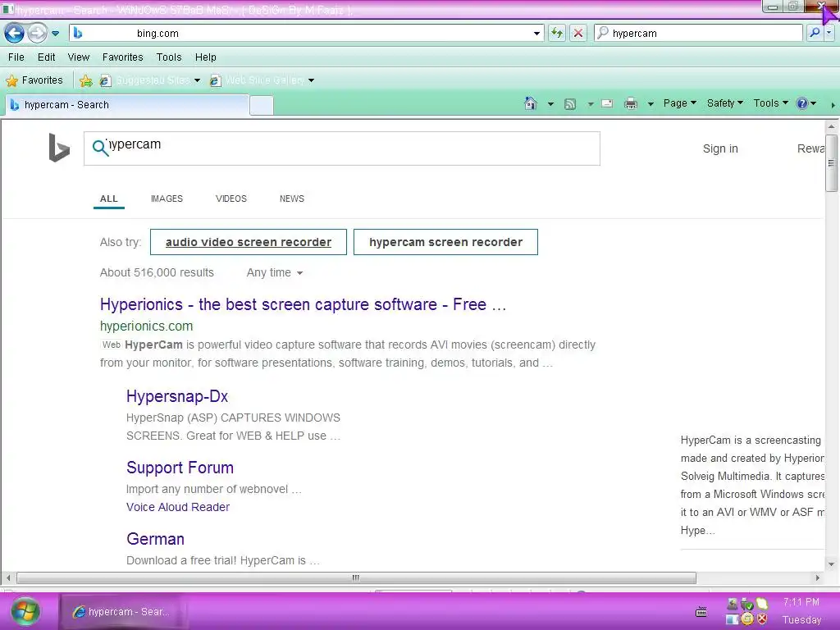Click the About 516,000 results text
Viewport: 840px width, 630px height.
(x=157, y=272)
